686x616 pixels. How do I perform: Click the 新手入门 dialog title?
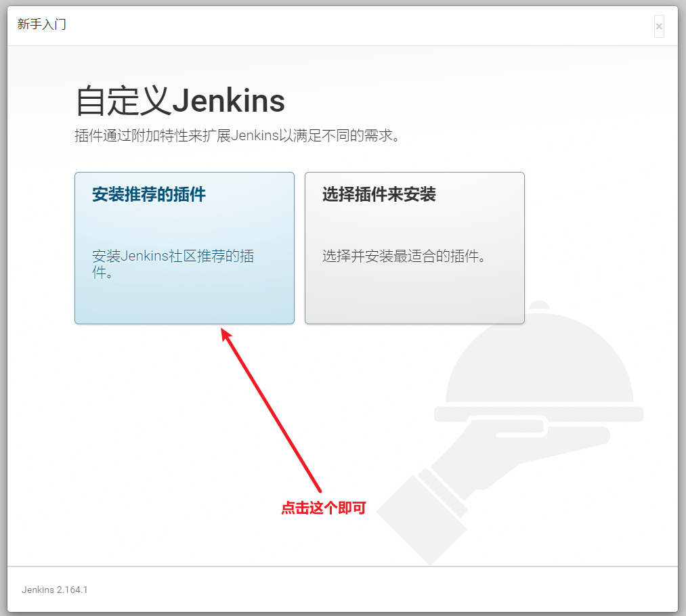point(41,24)
